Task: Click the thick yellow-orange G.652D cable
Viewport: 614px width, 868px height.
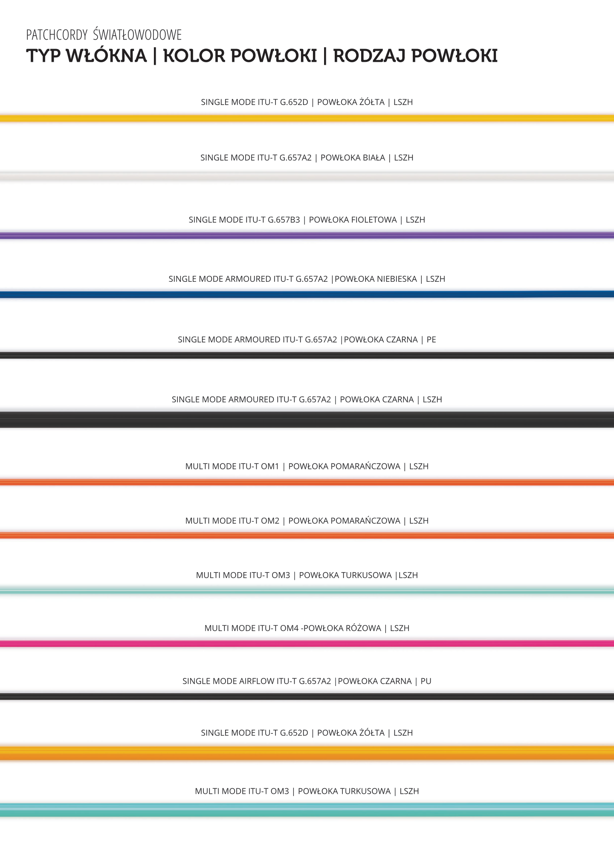Action: tap(307, 753)
